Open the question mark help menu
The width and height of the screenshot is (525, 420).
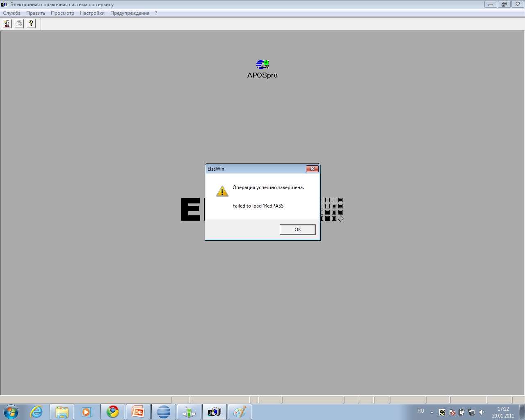tap(156, 13)
